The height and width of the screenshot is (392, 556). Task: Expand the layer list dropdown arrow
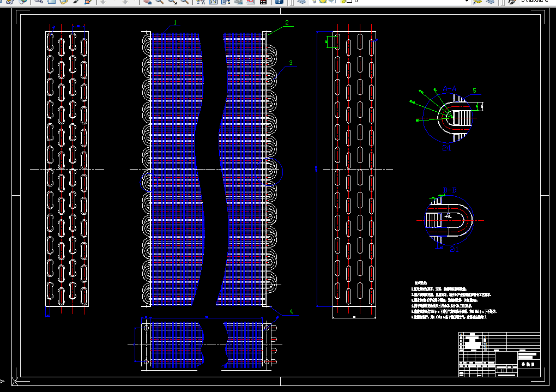467,1
